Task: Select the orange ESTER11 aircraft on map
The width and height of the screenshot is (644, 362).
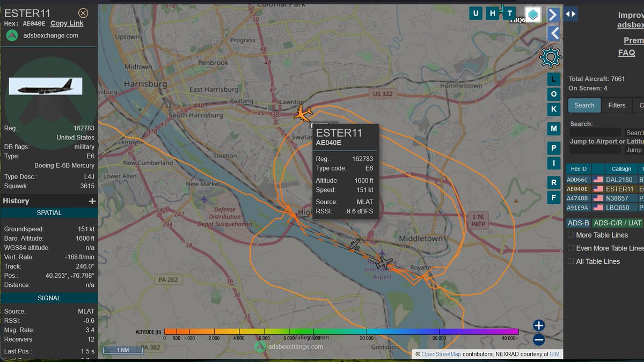Action: point(304,114)
